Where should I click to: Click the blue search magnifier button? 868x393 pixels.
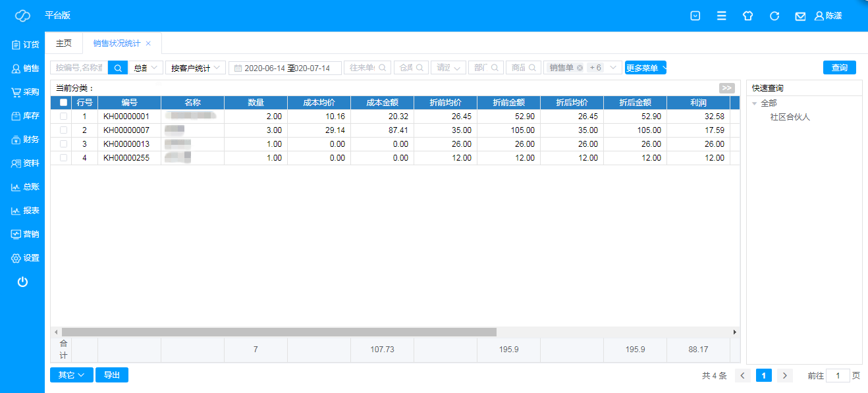point(118,68)
